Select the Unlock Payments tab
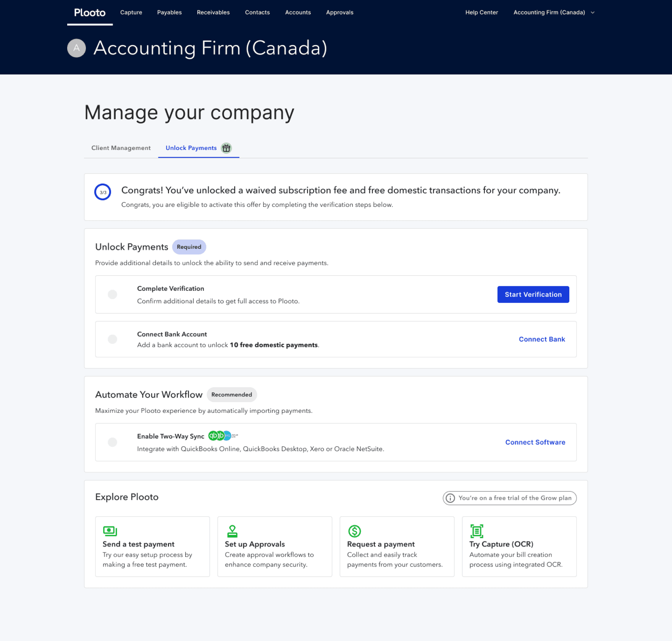 (199, 148)
